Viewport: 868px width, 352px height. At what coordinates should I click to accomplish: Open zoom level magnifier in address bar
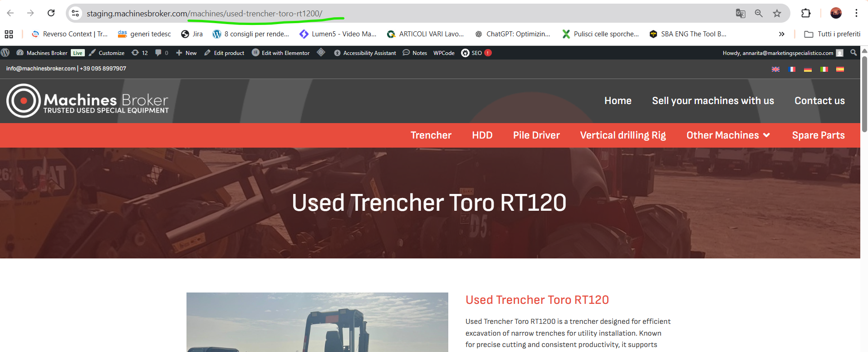(x=759, y=13)
